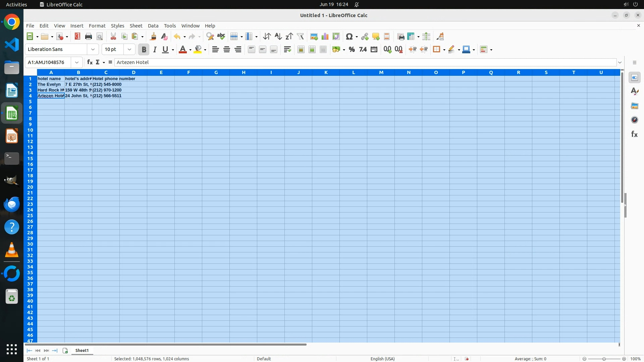Screen dimensions: 644x362
Task: Open the Function Wizard fx icon
Action: (x=90, y=62)
